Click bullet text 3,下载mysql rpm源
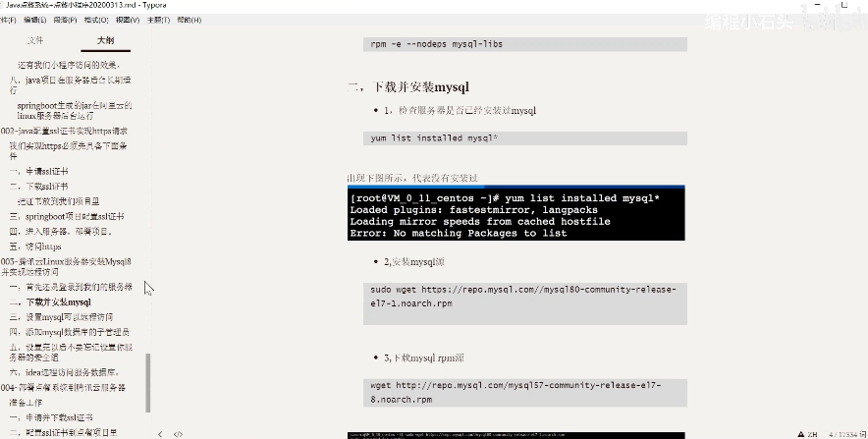The image size is (868, 439). [x=424, y=358]
